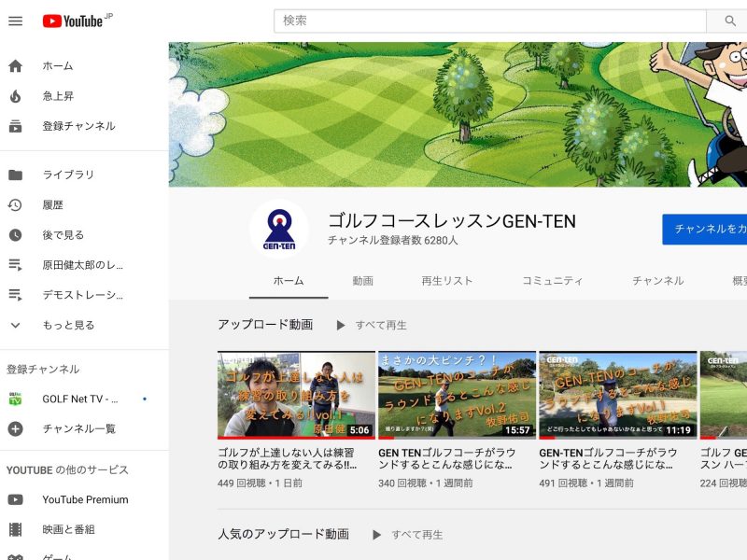Open 急上昇 label in sidebar
Image resolution: width=747 pixels, height=560 pixels.
(58, 96)
